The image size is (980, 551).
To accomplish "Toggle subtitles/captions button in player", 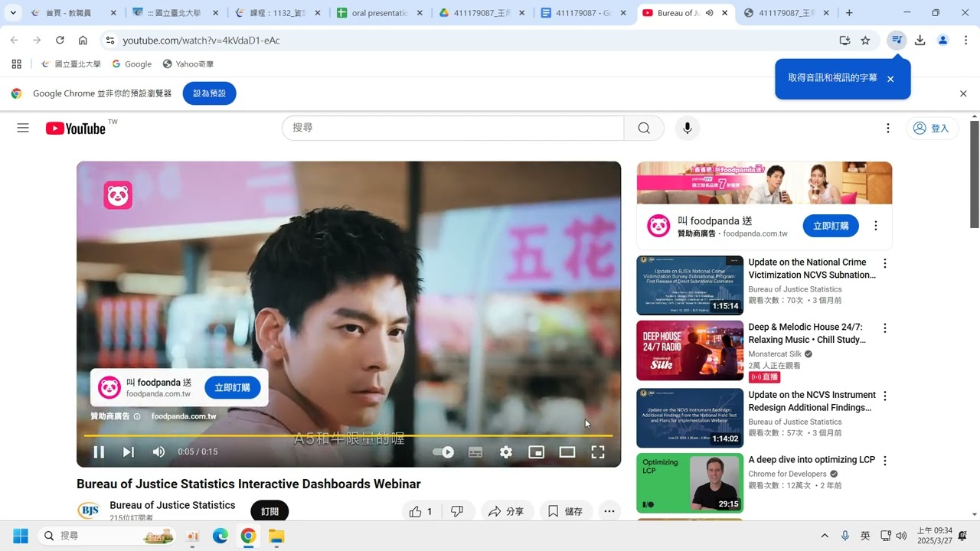I will click(475, 452).
